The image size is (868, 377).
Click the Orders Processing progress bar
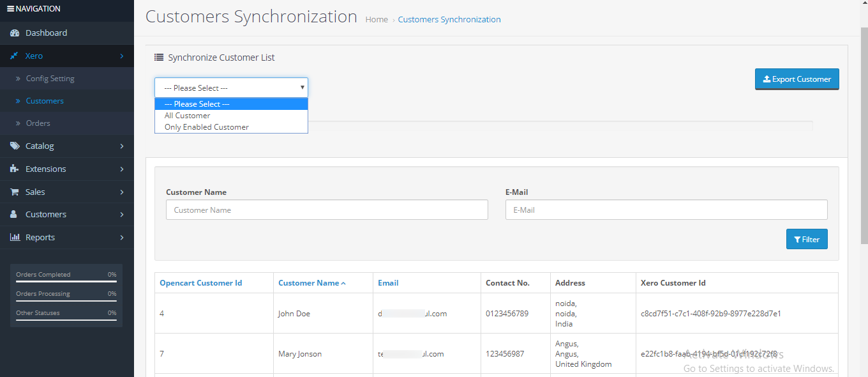click(66, 300)
